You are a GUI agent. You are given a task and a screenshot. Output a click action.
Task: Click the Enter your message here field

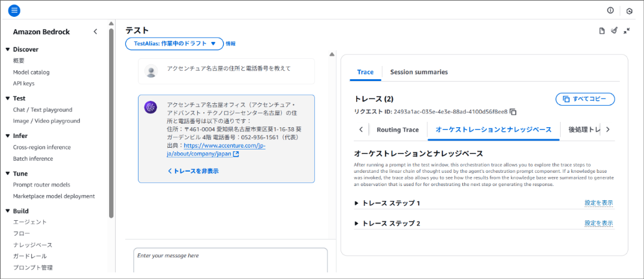[230, 260]
